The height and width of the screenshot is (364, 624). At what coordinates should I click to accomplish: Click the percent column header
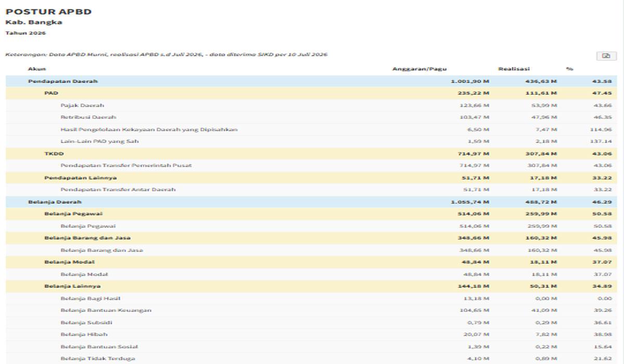point(569,69)
